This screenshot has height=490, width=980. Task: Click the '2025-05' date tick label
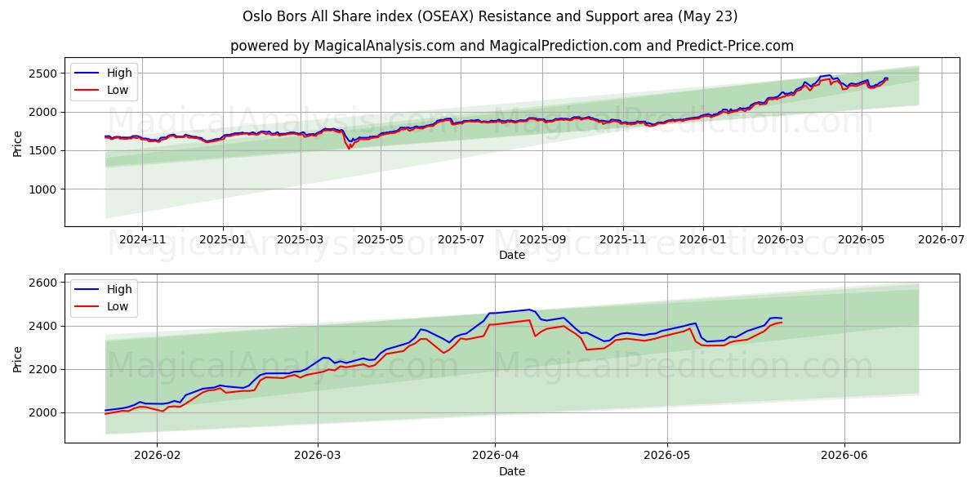pyautogui.click(x=381, y=240)
